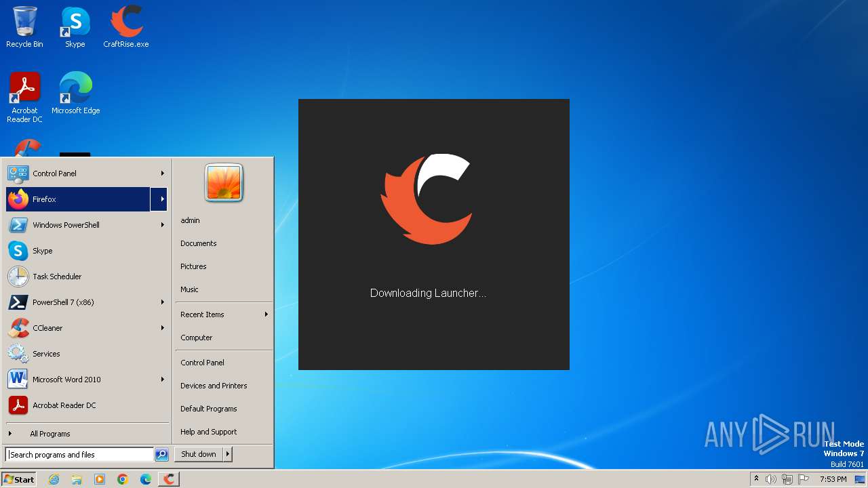Click the Skype icon in Start menu list

coord(18,251)
